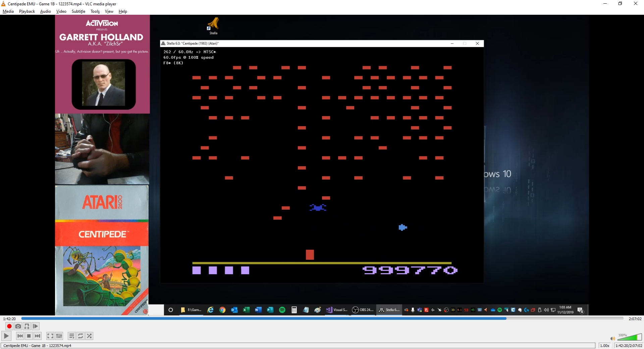The width and height of the screenshot is (644, 349).
Task: Go to previous media in playlist
Action: click(x=20, y=336)
